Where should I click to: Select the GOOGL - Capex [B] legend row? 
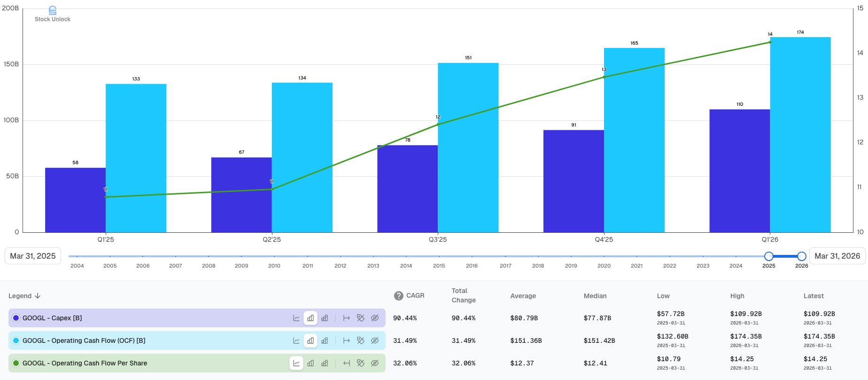[197, 318]
